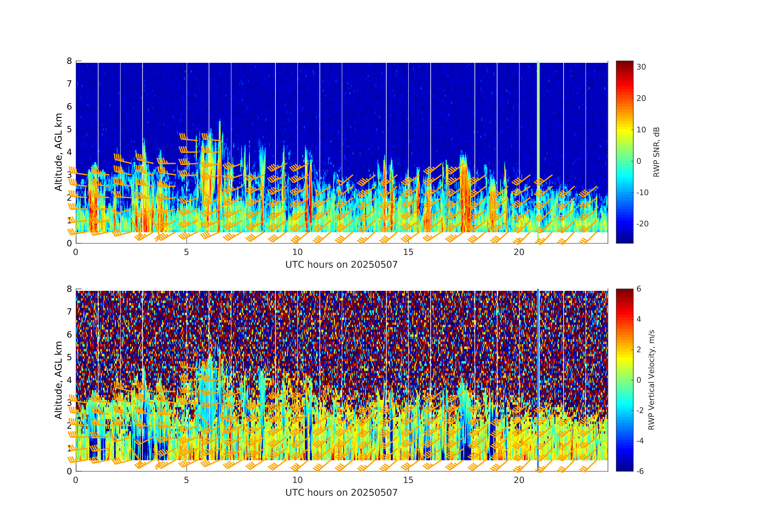Viewport: 775px width, 532px height.
Task: Select the green vertical marker in the SNR plot
Action: click(538, 117)
